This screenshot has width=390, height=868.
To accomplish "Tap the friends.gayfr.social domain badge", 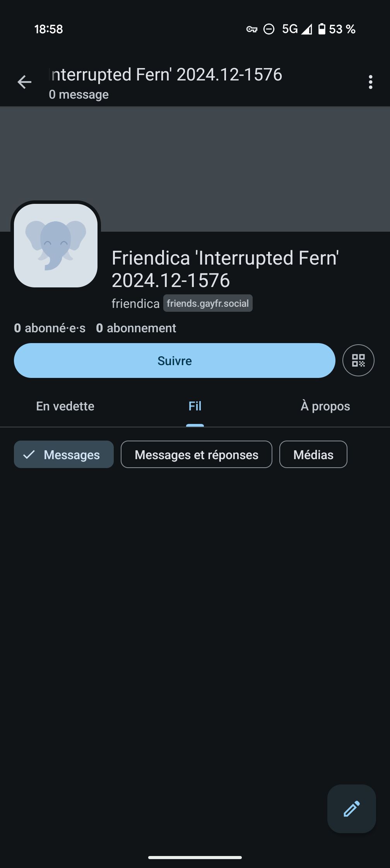I will 208,303.
